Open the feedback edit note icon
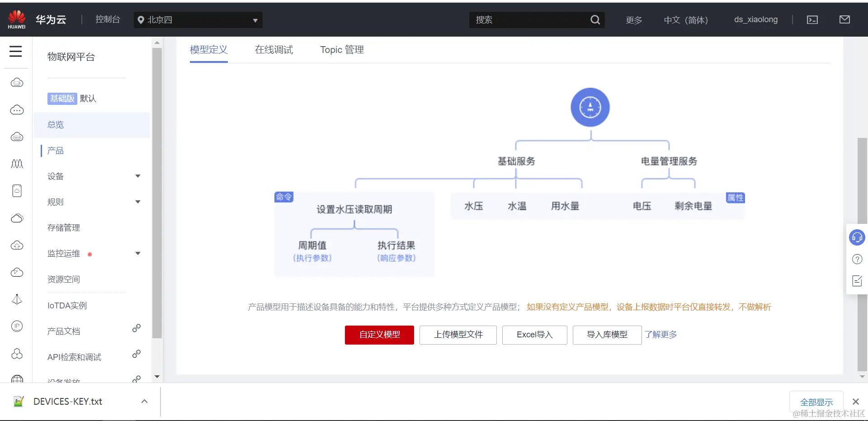This screenshot has height=421, width=868. (857, 281)
